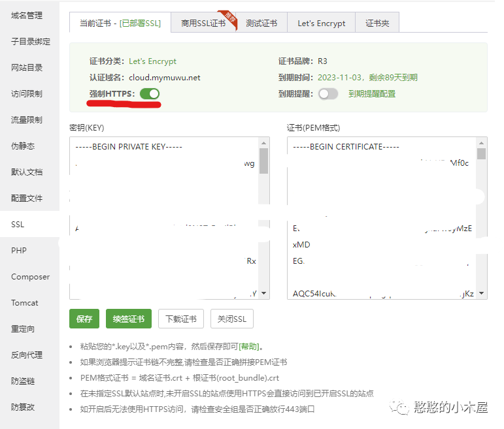504x429 pixels.
Task: Open 反向代理 in the sidebar
Action: click(x=27, y=355)
